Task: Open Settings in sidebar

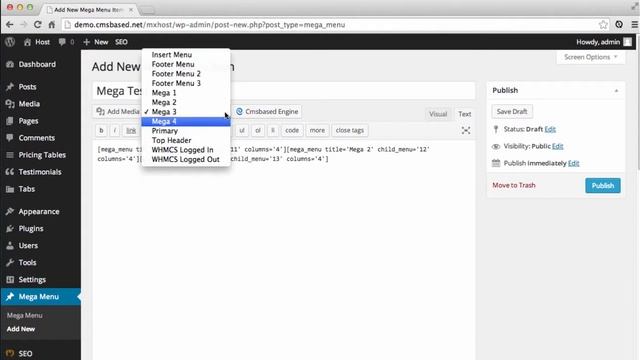Action: (32, 280)
